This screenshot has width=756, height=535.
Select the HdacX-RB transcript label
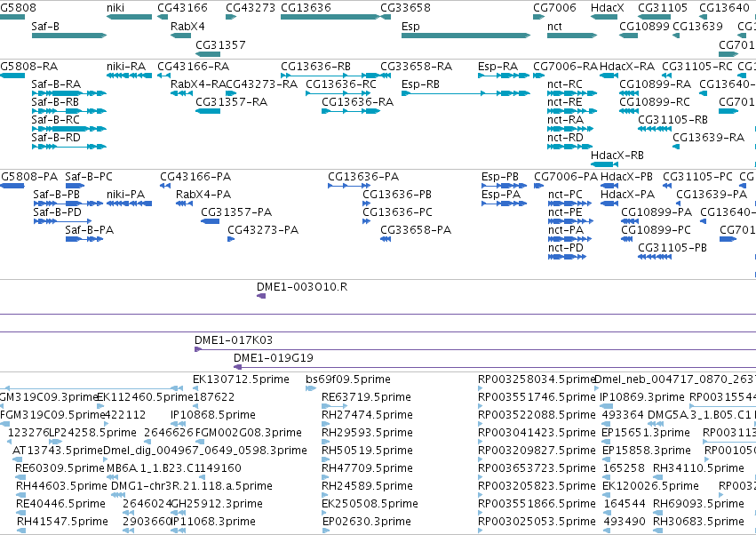pyautogui.click(x=617, y=156)
